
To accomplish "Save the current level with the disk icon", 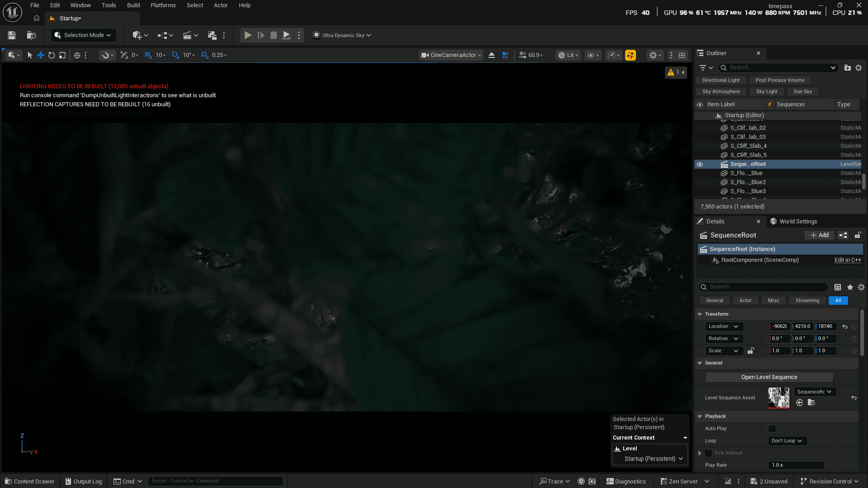I will [x=12, y=35].
